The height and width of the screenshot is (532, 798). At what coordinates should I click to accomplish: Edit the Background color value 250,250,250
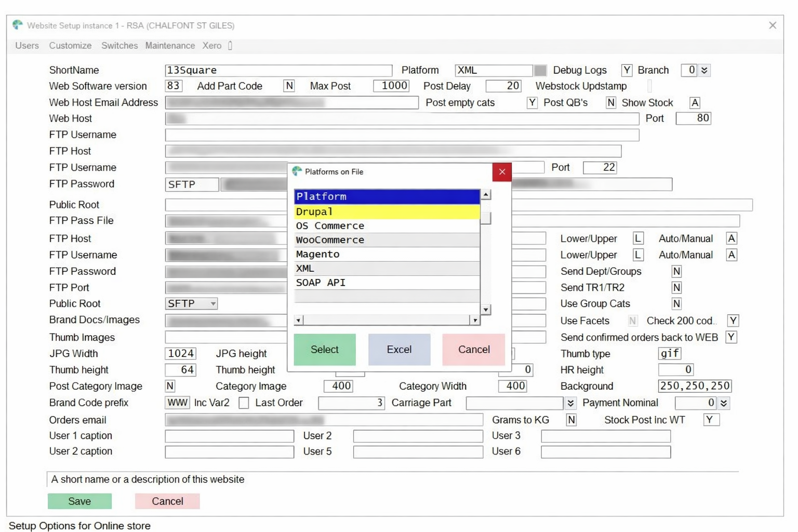694,386
